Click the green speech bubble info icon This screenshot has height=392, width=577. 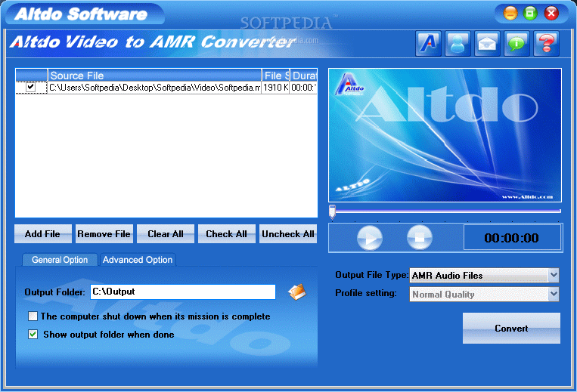[517, 44]
